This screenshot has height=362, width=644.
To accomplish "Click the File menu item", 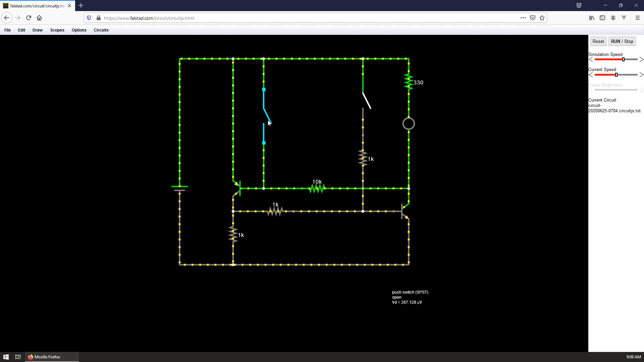I will pos(7,29).
